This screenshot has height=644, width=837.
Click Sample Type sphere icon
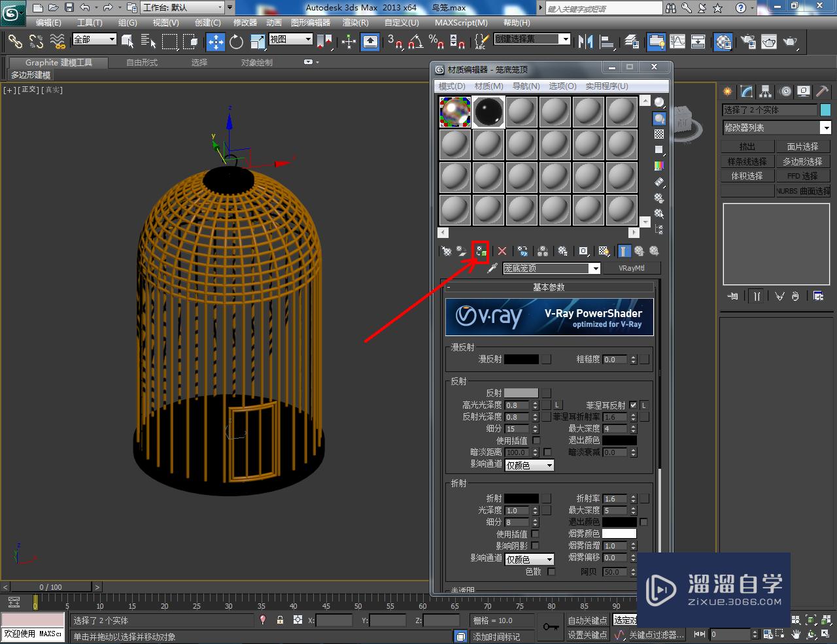[x=659, y=103]
